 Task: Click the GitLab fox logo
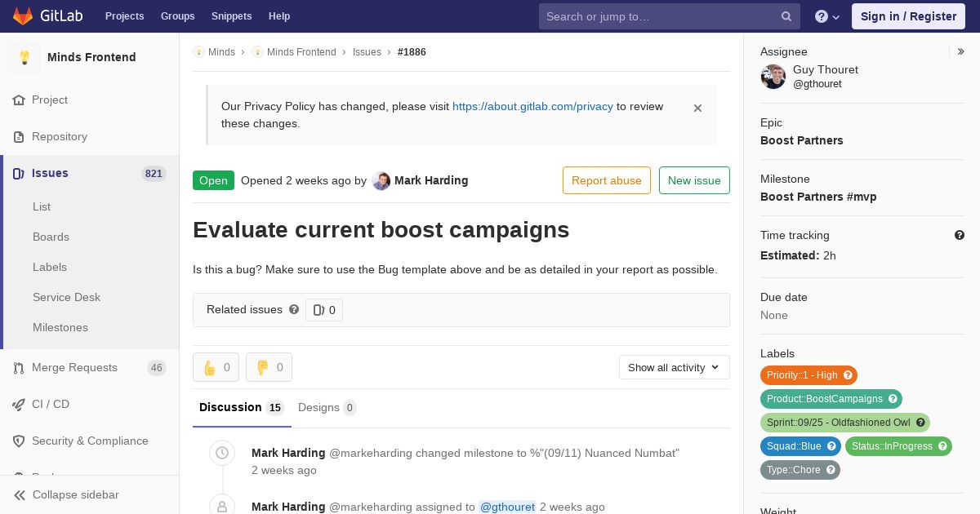23,16
